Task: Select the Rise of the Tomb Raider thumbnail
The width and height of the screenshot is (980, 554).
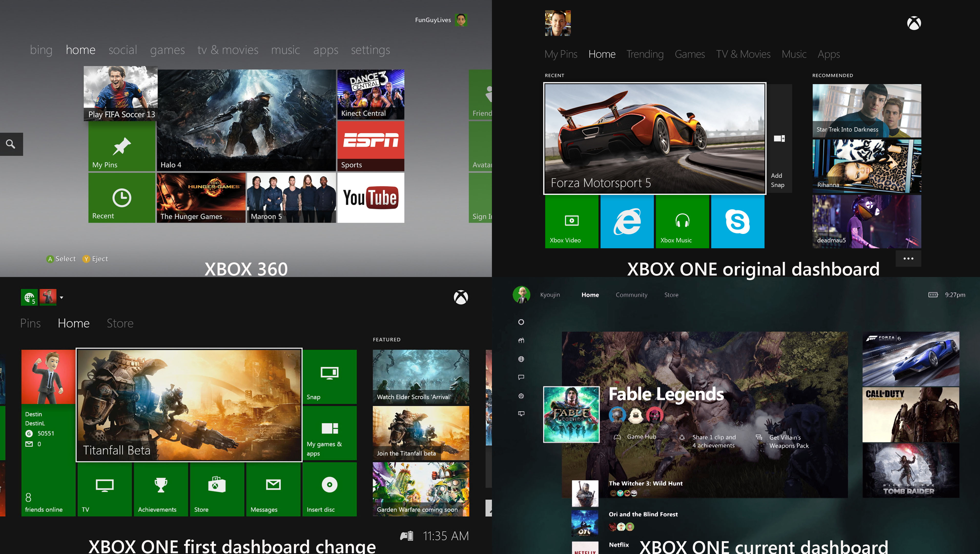Action: pos(910,470)
